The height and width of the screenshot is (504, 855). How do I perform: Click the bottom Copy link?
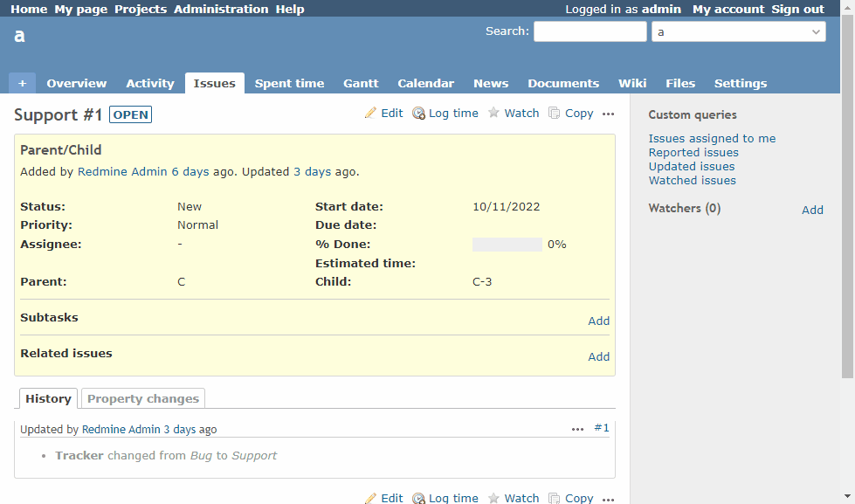point(579,498)
